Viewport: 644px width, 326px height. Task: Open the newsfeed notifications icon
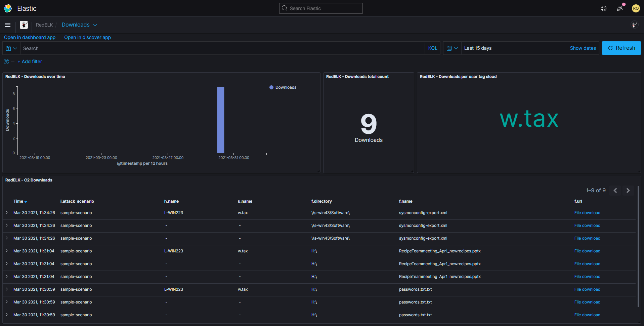[x=620, y=8]
